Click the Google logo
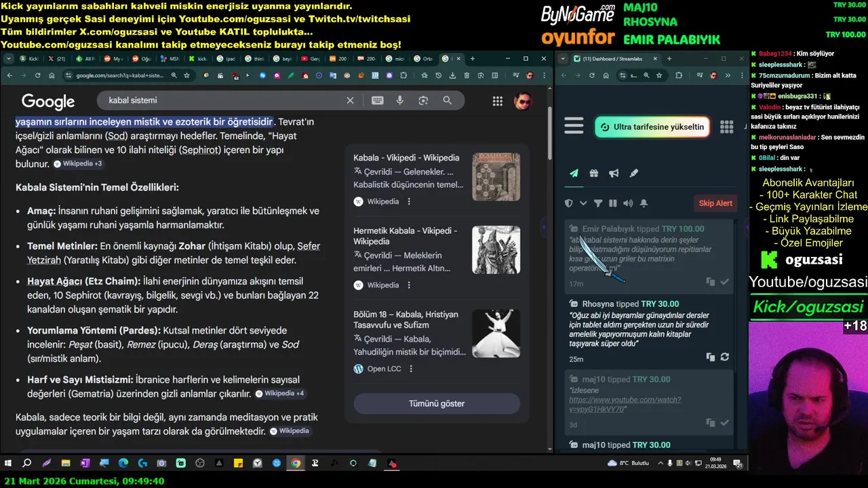The image size is (868, 488). [48, 102]
